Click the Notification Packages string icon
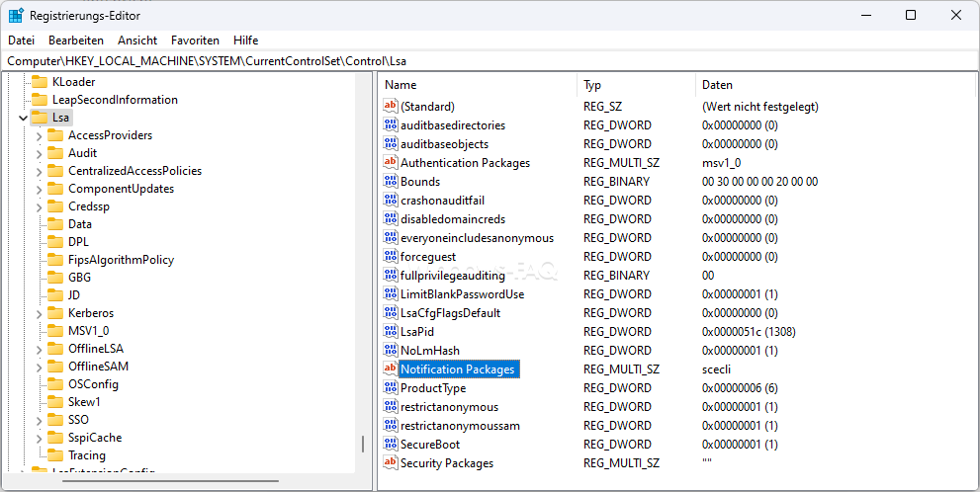The image size is (980, 492). click(x=391, y=369)
